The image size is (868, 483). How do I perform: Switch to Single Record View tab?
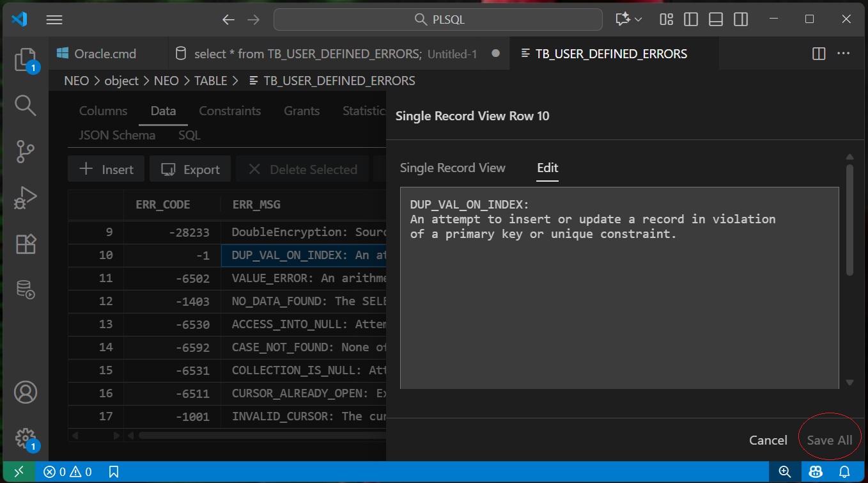[453, 168]
